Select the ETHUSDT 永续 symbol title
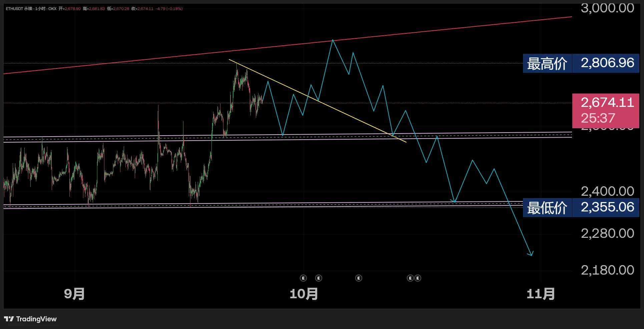 click(x=19, y=9)
